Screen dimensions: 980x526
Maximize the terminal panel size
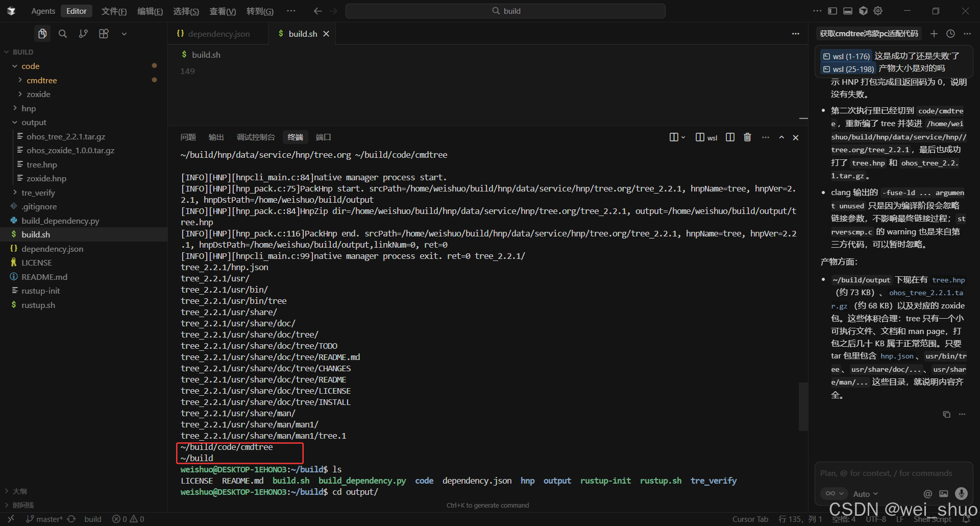pyautogui.click(x=781, y=137)
